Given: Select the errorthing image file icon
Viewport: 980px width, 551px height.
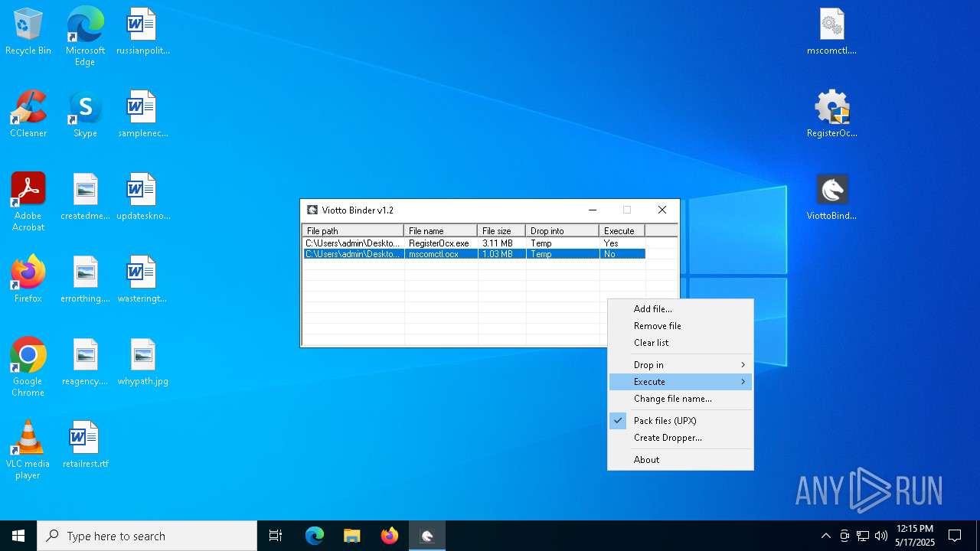Looking at the screenshot, I should click(85, 280).
